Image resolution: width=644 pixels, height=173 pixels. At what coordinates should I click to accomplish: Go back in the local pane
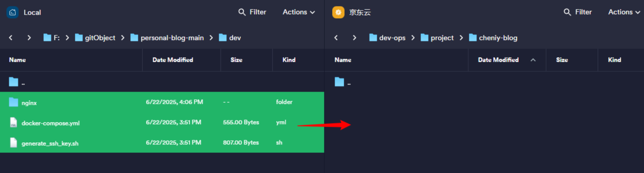point(11,38)
